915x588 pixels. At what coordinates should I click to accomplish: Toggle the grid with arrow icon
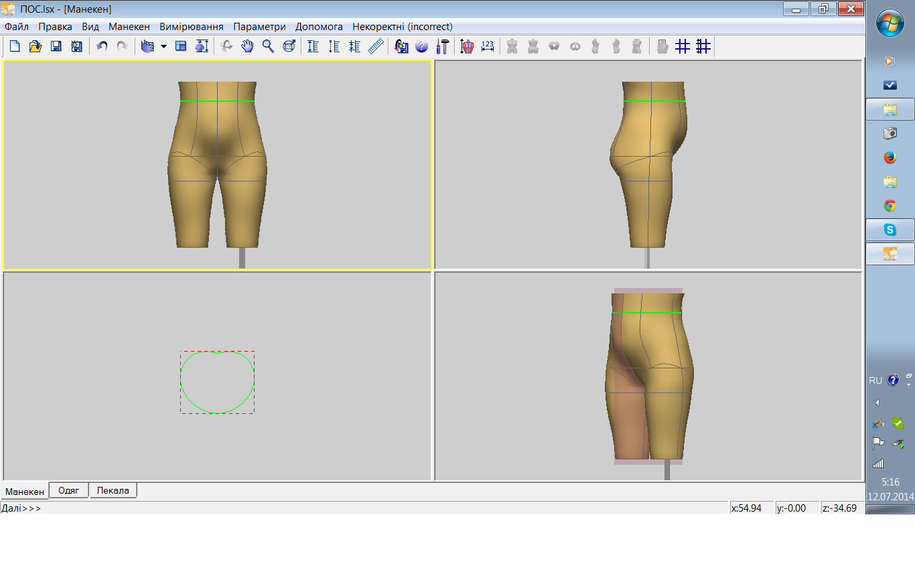point(703,46)
